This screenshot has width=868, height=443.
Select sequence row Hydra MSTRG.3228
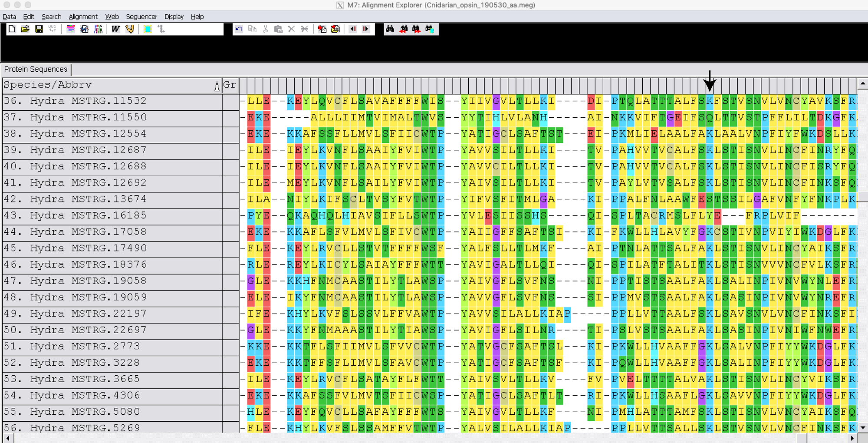112,364
